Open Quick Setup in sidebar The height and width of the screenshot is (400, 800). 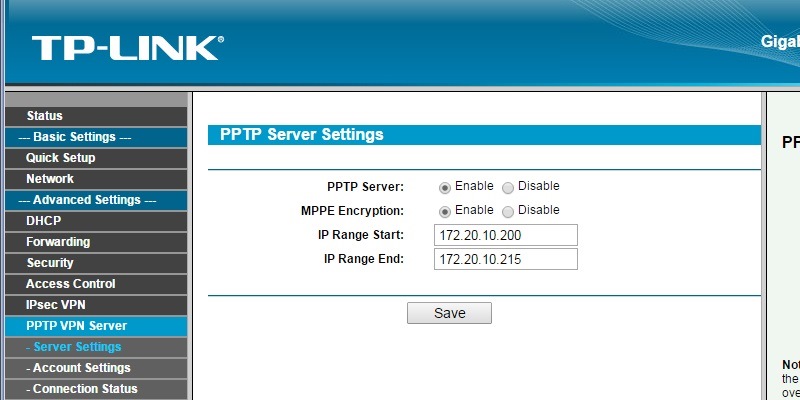(96, 158)
